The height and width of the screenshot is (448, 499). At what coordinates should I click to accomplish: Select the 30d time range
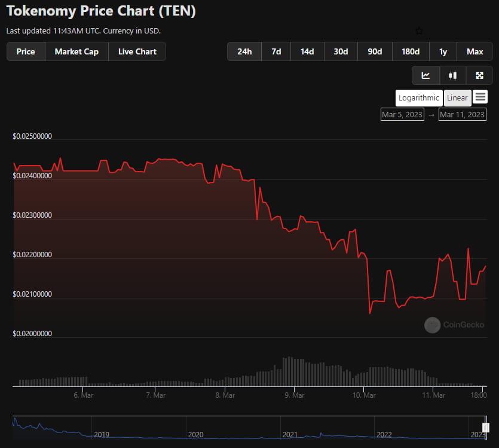click(x=341, y=51)
